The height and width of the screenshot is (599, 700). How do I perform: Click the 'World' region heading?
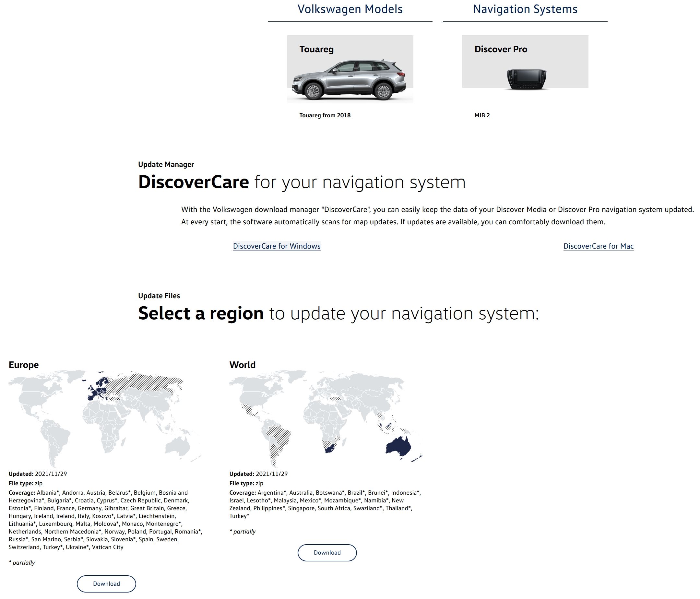242,365
